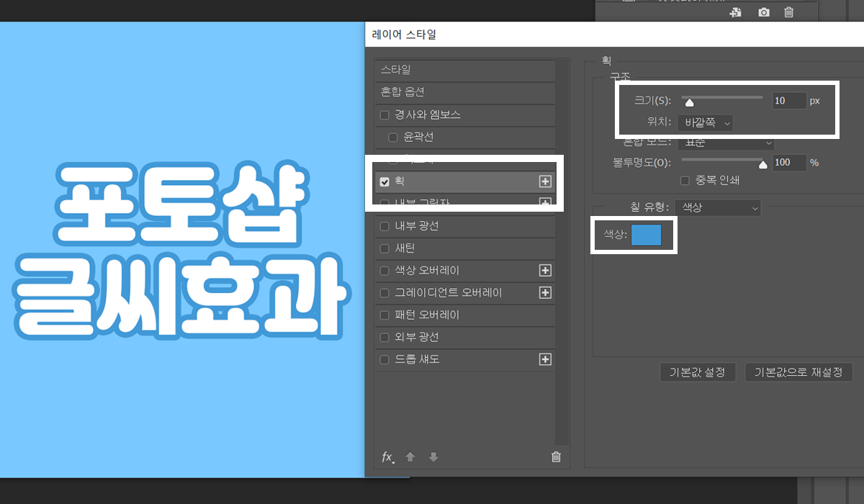Click the 불투명도 input field showing 100
864x504 pixels.
coord(789,163)
